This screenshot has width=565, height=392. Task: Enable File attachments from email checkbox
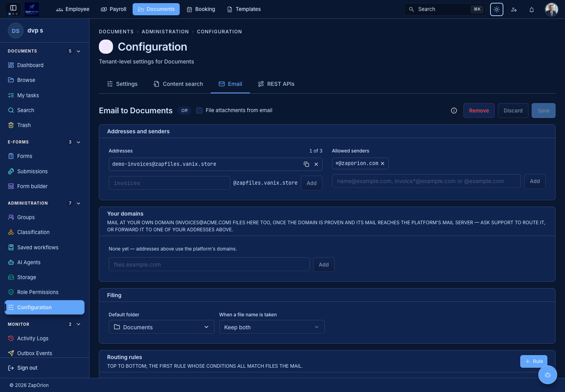tap(199, 111)
